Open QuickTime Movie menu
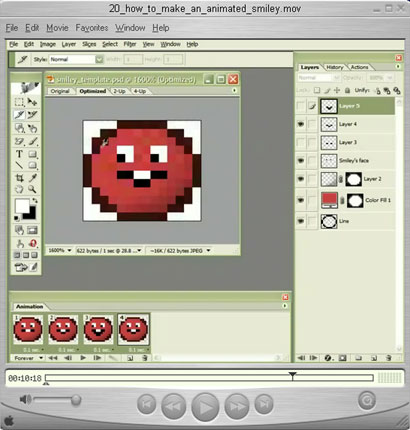 [x=57, y=28]
